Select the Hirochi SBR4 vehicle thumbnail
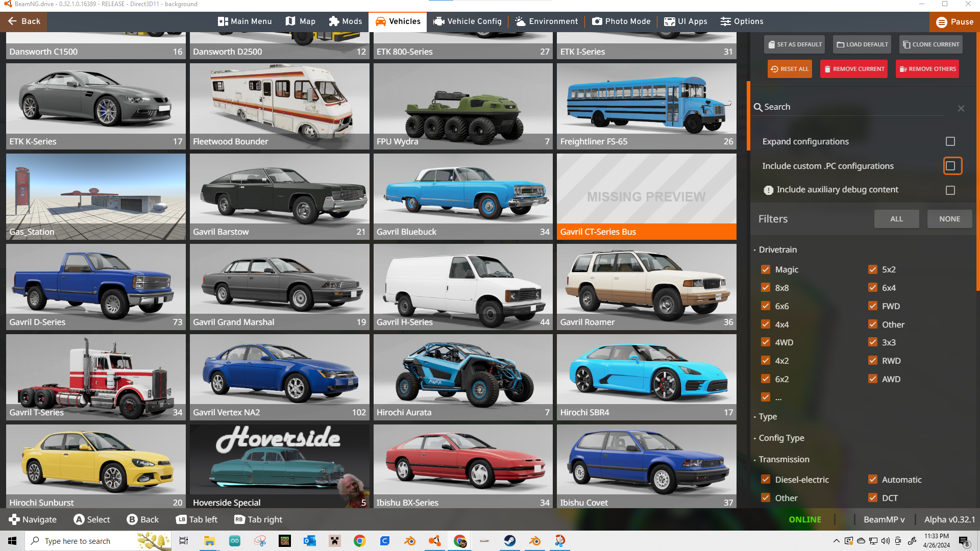 pyautogui.click(x=647, y=377)
